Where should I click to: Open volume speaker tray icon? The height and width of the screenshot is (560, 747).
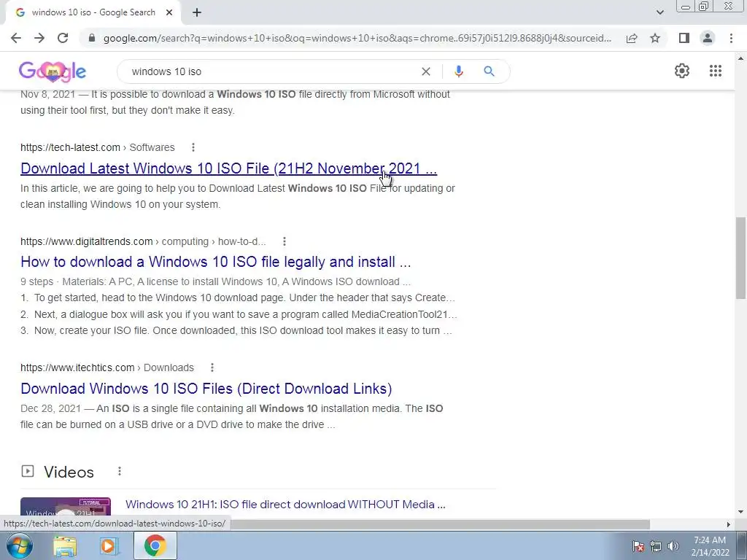pyautogui.click(x=673, y=546)
